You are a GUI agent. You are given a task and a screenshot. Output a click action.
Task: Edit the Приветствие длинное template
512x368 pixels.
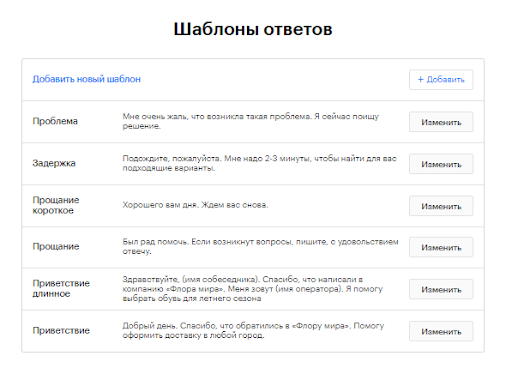(441, 289)
